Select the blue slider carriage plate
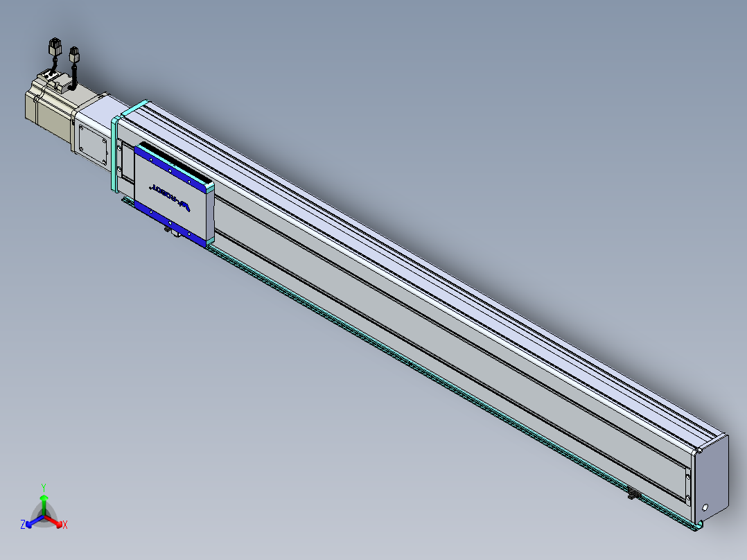The width and height of the screenshot is (747, 560). point(174,195)
